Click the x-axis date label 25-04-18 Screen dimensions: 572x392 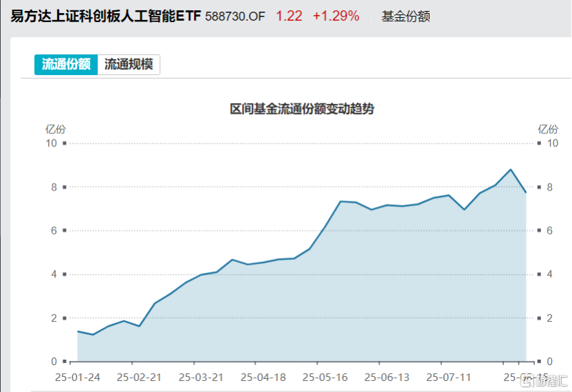(x=263, y=377)
